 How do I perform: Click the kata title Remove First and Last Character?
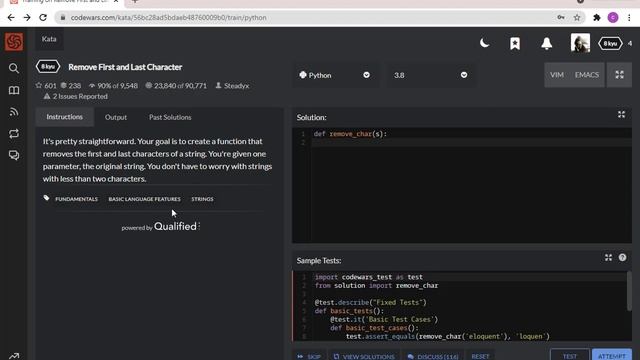click(x=125, y=67)
